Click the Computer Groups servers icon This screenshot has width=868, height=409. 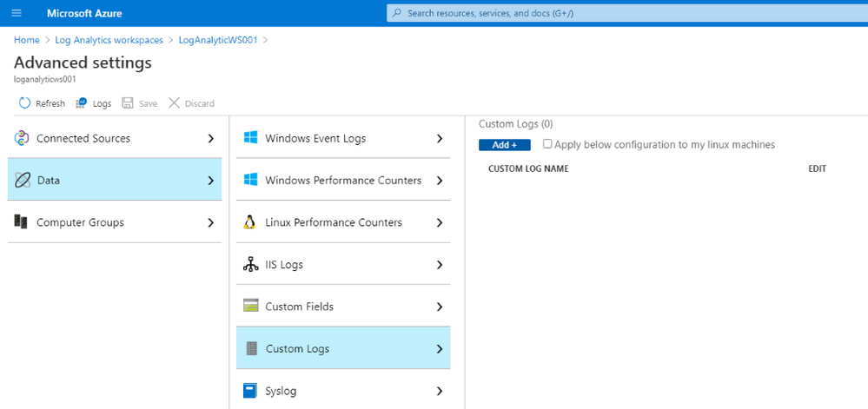pos(21,222)
